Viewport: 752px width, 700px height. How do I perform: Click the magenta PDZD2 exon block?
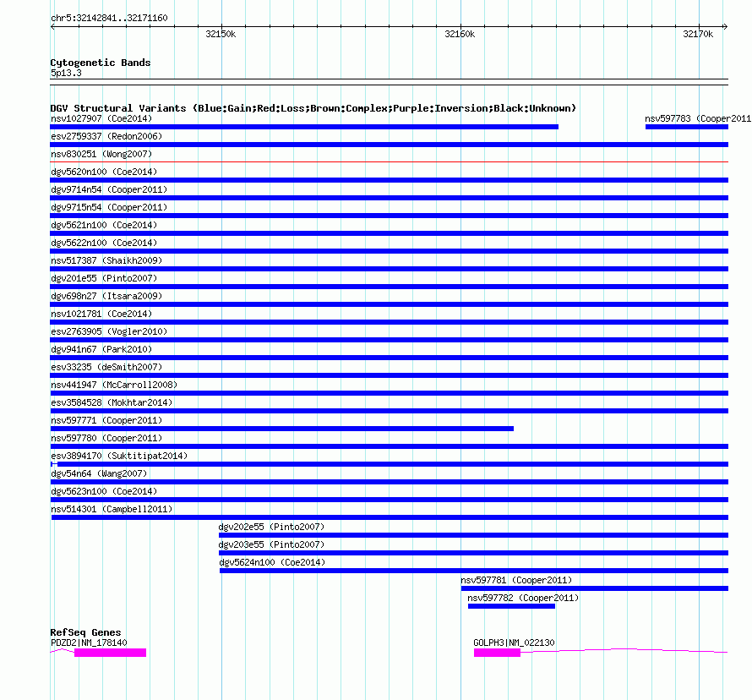click(x=111, y=653)
